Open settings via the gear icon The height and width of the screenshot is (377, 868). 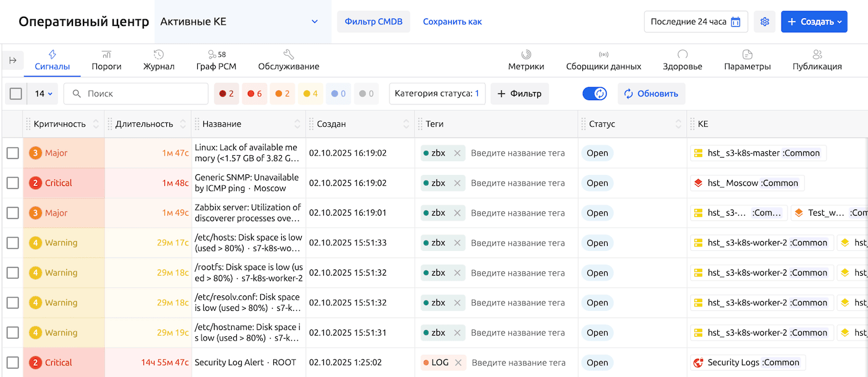click(x=765, y=22)
